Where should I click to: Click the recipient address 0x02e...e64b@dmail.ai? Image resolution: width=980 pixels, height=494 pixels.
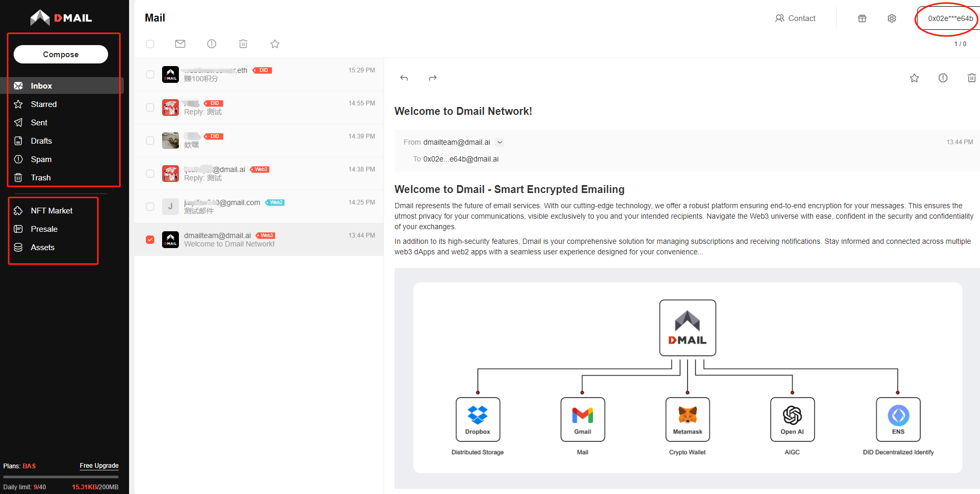tap(461, 159)
